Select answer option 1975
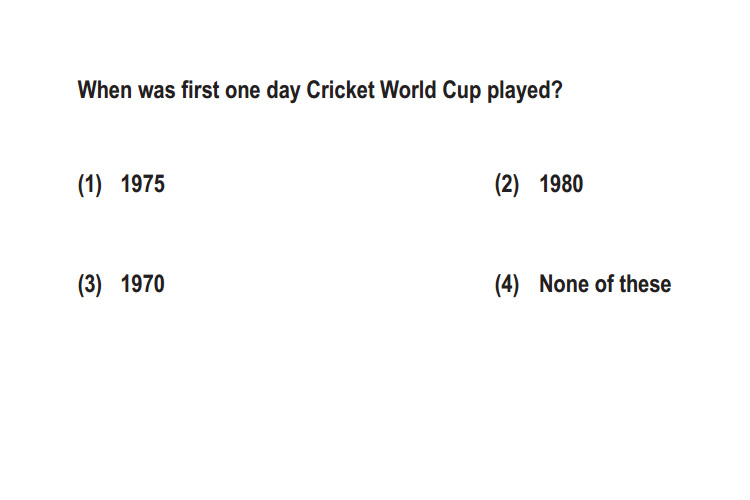 click(143, 184)
